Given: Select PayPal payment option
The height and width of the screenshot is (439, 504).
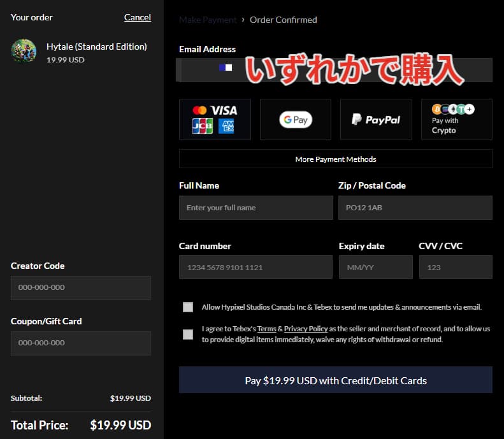Looking at the screenshot, I should pyautogui.click(x=376, y=119).
